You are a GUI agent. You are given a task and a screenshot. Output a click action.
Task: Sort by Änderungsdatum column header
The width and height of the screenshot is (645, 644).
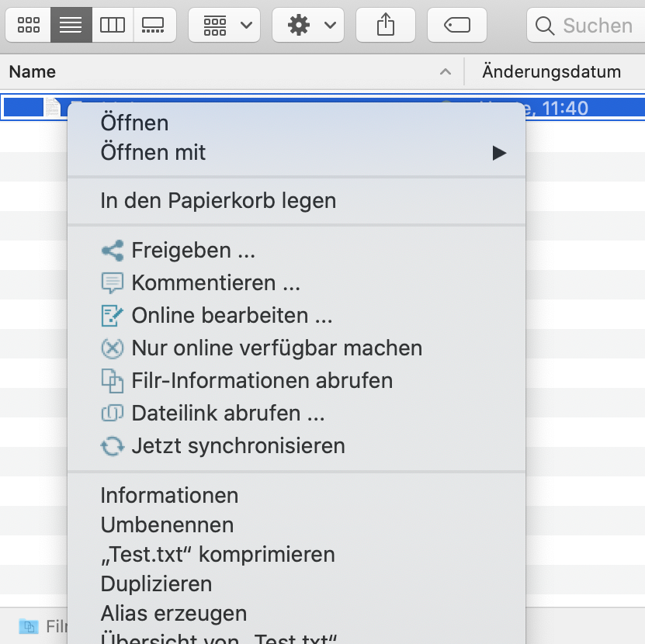point(551,72)
